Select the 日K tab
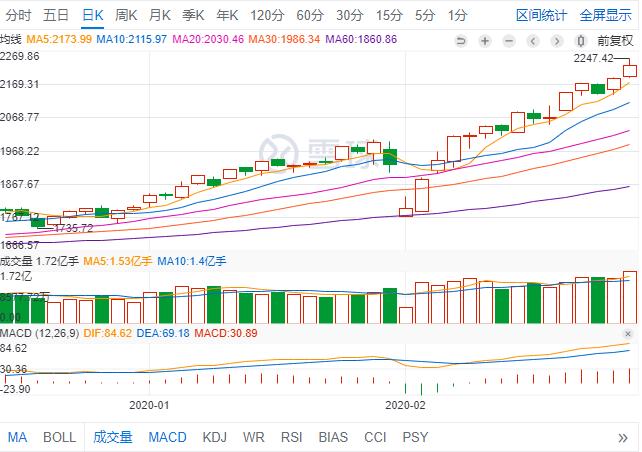This screenshot has height=452, width=642. click(93, 16)
